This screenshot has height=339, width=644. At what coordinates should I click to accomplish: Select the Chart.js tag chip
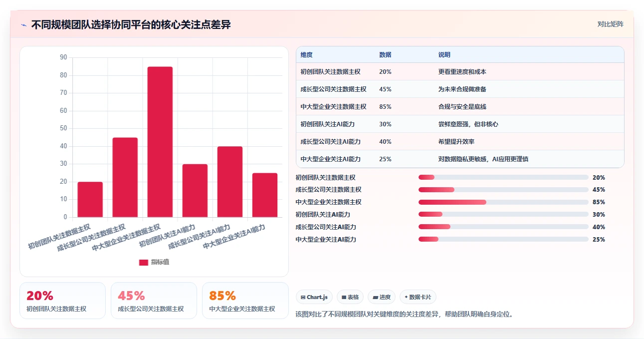314,297
